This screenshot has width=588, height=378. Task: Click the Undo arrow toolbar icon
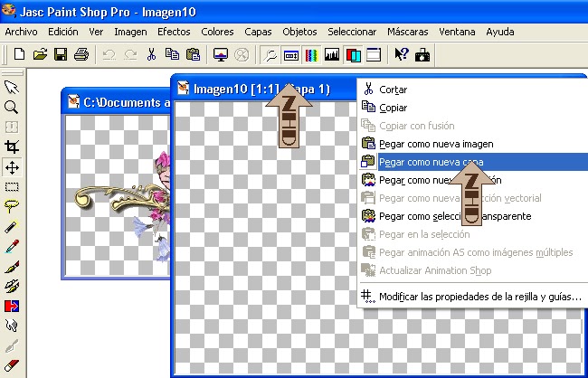(x=109, y=55)
